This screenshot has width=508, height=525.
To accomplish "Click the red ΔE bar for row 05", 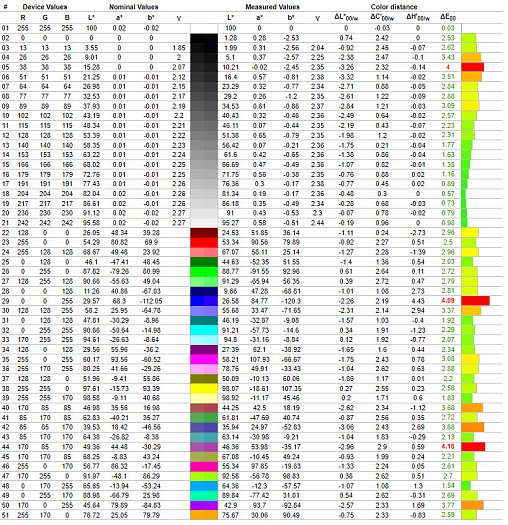I will [x=473, y=67].
